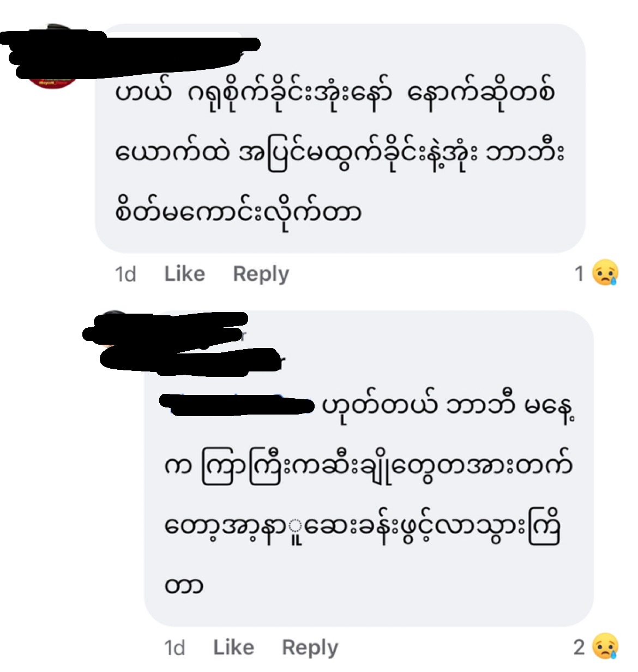Like the nested reply starting with ဟုတ်တယ်

233,647
